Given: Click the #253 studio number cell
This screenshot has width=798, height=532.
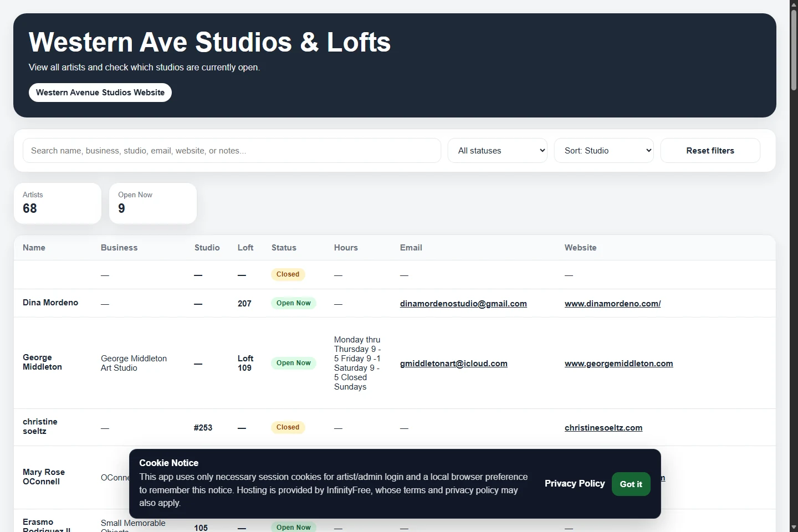Looking at the screenshot, I should pyautogui.click(x=203, y=428).
